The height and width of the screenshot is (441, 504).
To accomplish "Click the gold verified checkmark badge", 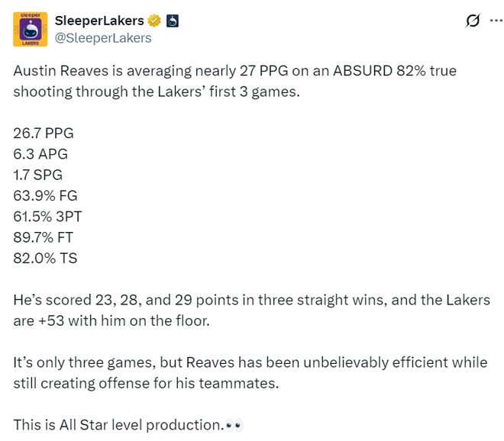I will click(x=154, y=21).
